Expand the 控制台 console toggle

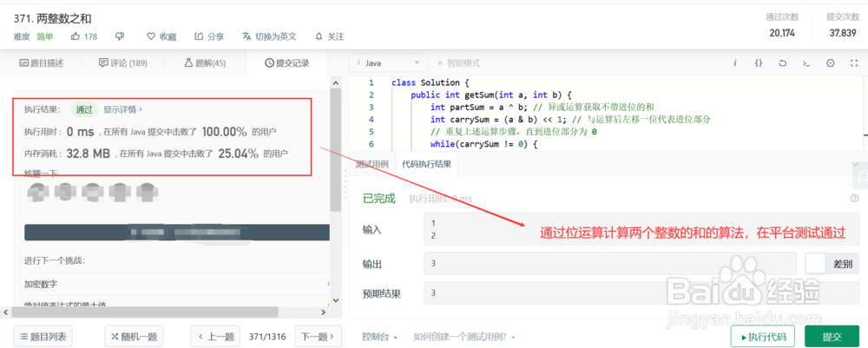coord(380,337)
